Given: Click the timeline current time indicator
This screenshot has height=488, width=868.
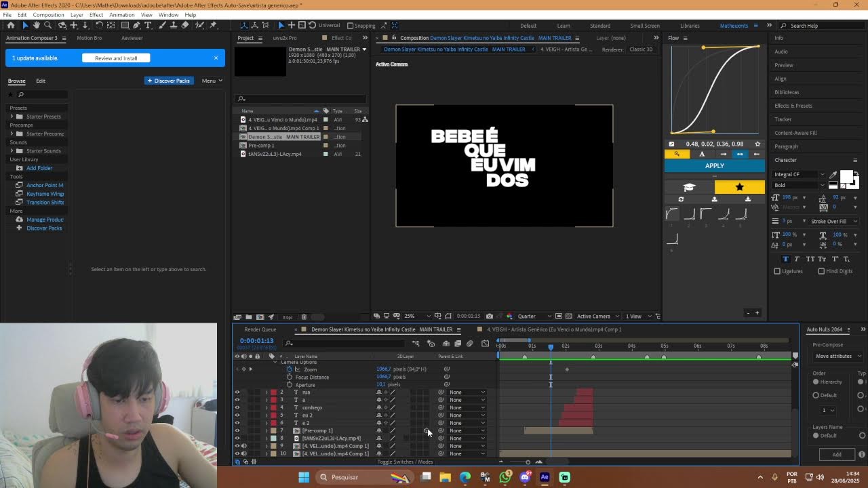Looking at the screenshot, I should (551, 346).
